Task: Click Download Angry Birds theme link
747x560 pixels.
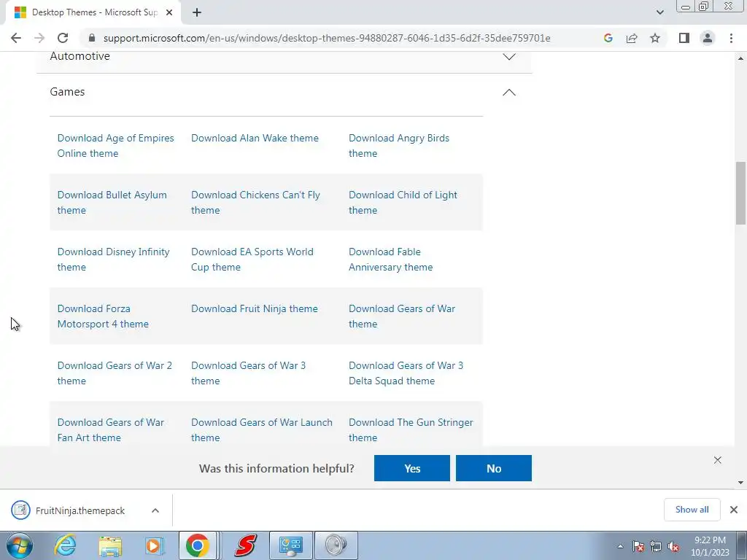Action: click(399, 145)
